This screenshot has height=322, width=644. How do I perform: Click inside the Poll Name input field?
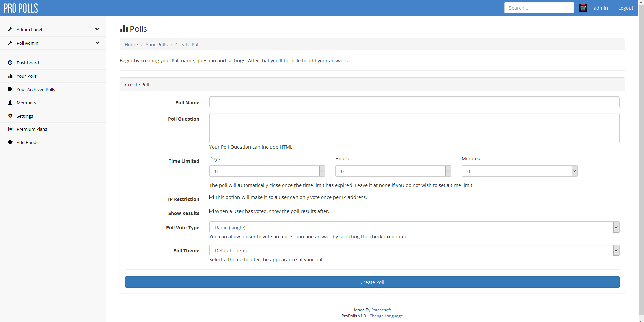(414, 102)
